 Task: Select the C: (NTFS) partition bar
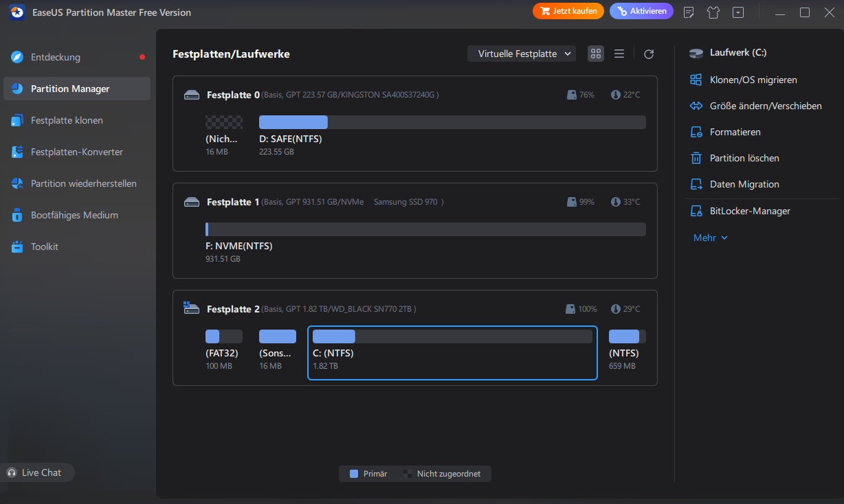click(452, 336)
